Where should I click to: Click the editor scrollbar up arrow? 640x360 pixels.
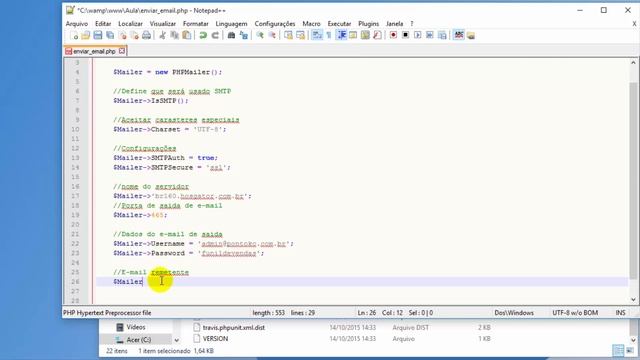(633, 63)
